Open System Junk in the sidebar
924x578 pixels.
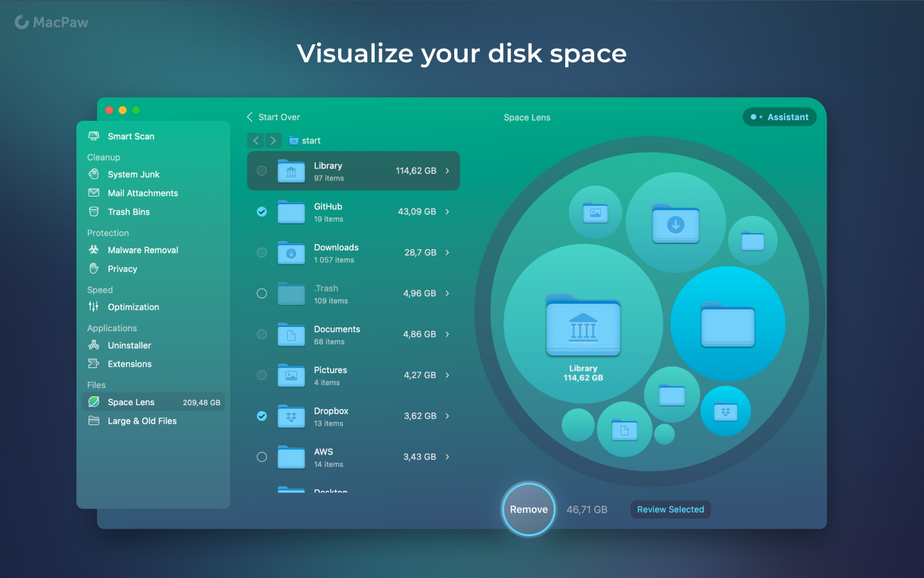(x=153, y=174)
